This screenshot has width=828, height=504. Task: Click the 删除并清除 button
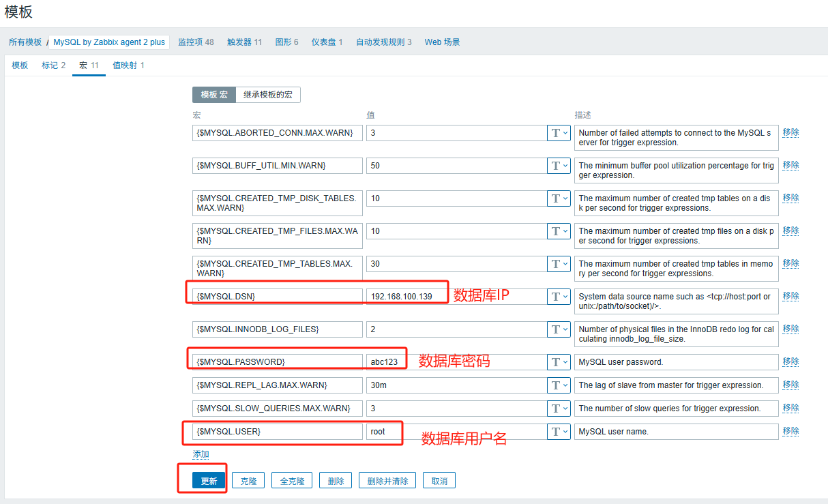[x=387, y=481]
